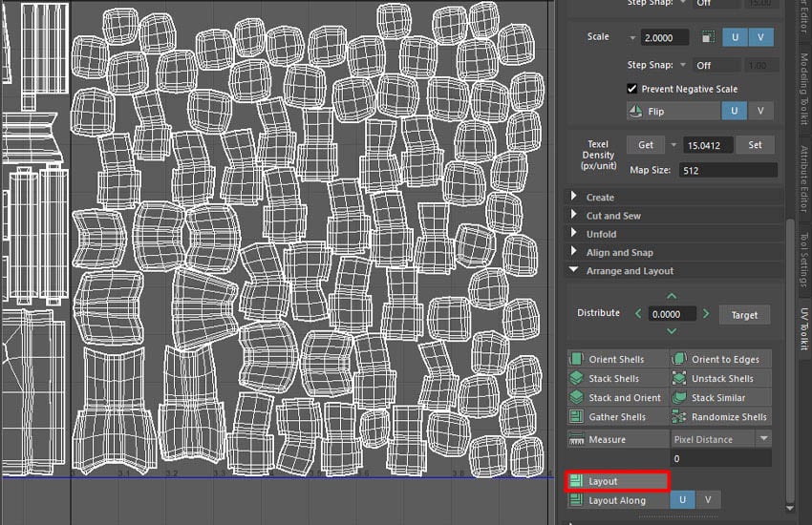Image resolution: width=812 pixels, height=525 pixels.
Task: Click the Flip tool icon
Action: point(635,111)
